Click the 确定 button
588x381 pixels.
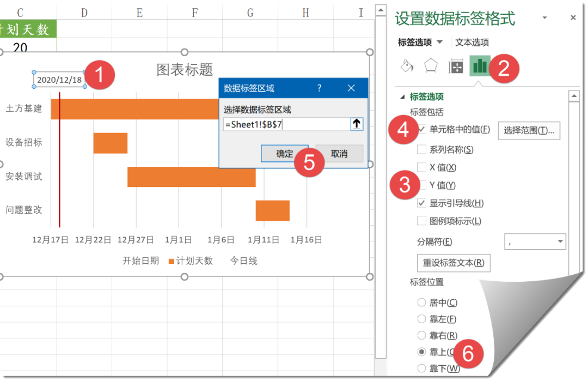pyautogui.click(x=284, y=154)
